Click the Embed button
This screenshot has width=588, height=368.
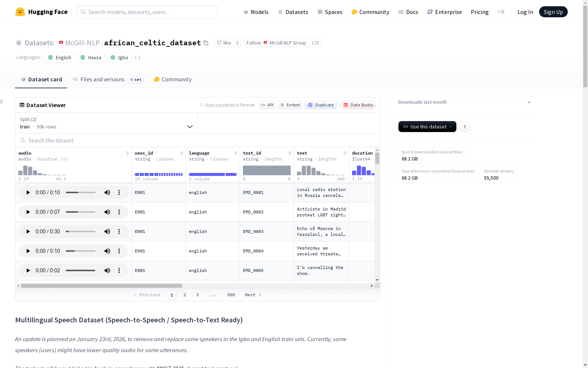pyautogui.click(x=290, y=105)
